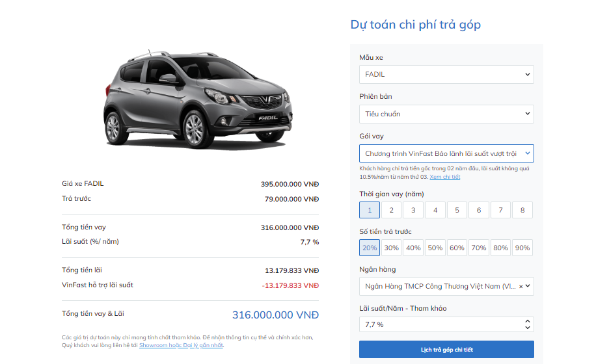
Task: Select 7 year loan term
Action: (500, 210)
